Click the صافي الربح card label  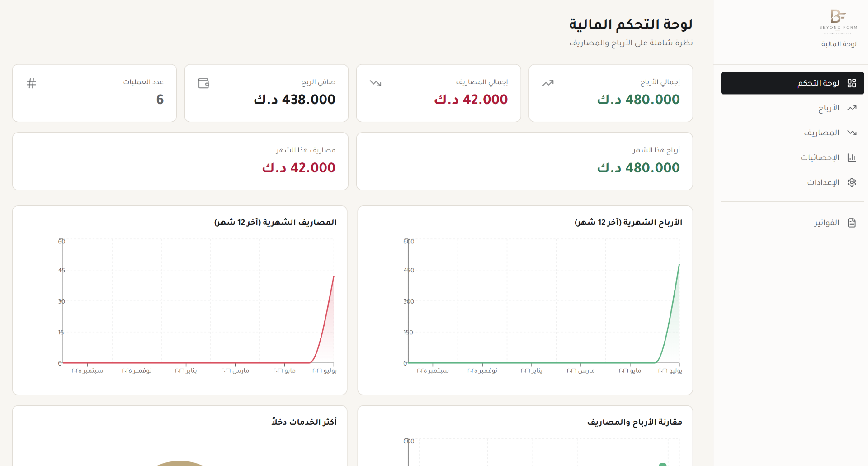tap(318, 82)
